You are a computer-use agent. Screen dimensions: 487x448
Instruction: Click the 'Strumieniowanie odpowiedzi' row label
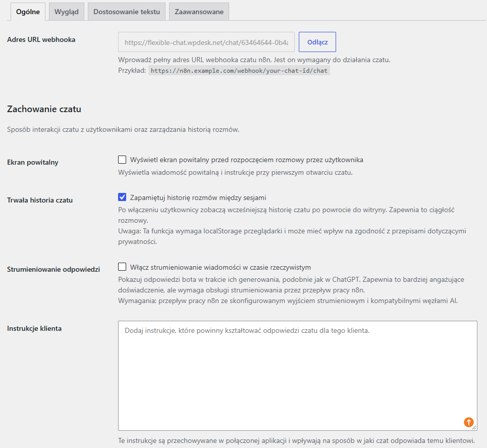point(53,270)
